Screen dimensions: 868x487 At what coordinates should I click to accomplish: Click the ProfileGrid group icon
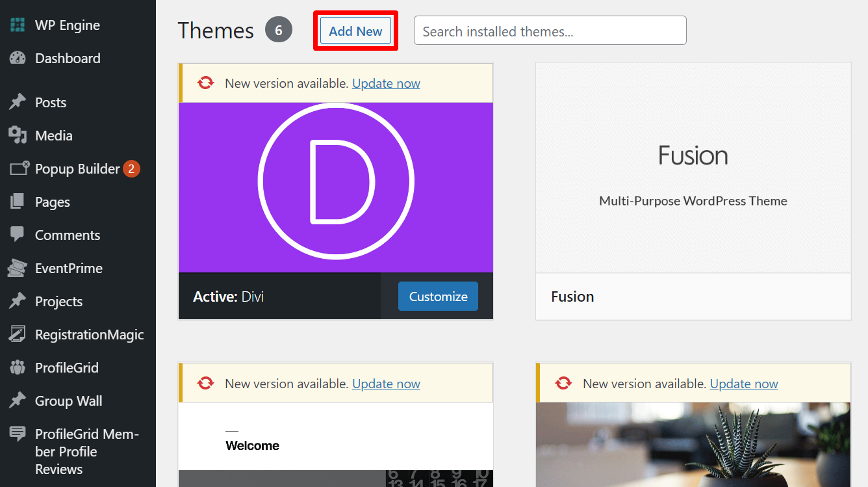coord(18,367)
